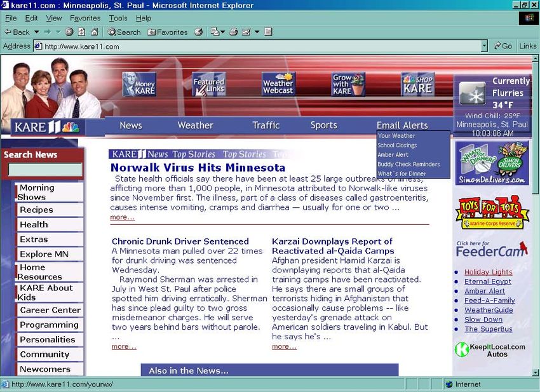This screenshot has width=540, height=392.
Task: Open the Favorites pane from the toolbar
Action: click(x=168, y=32)
